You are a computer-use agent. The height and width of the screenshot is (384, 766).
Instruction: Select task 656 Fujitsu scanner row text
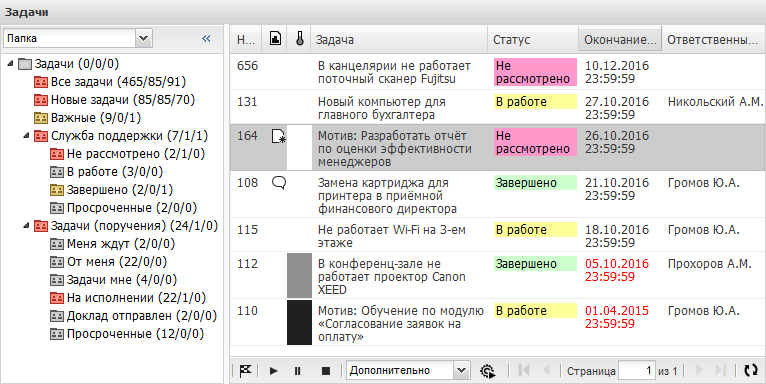point(394,72)
